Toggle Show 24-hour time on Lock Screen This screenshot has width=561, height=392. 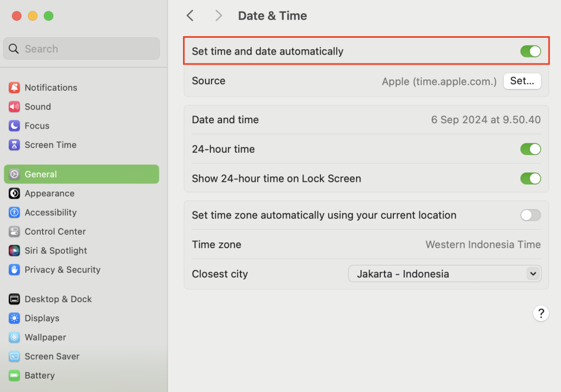(530, 178)
